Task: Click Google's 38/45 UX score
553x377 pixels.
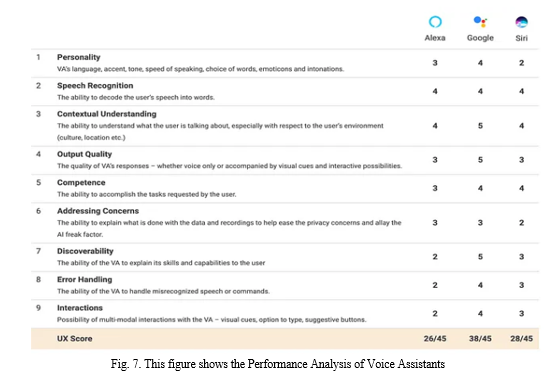Action: pos(480,339)
